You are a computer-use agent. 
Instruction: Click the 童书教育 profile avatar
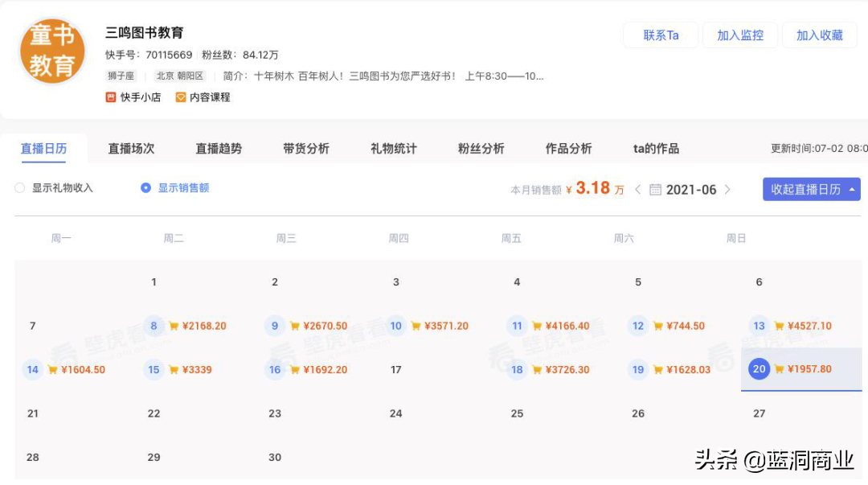(x=52, y=51)
